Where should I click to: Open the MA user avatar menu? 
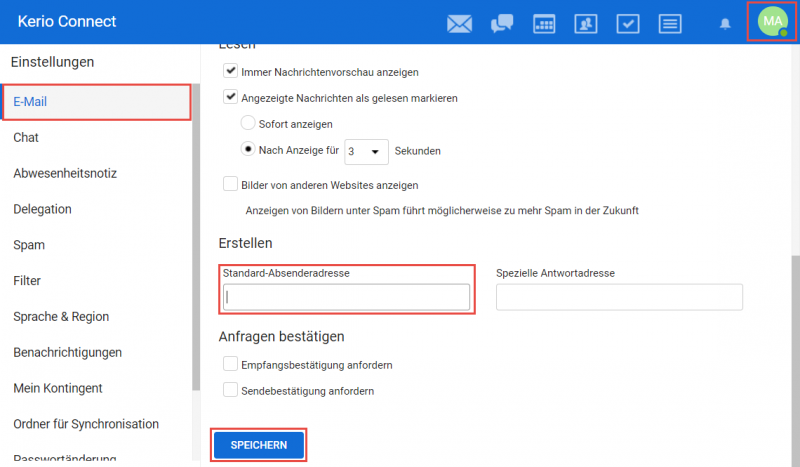(772, 22)
